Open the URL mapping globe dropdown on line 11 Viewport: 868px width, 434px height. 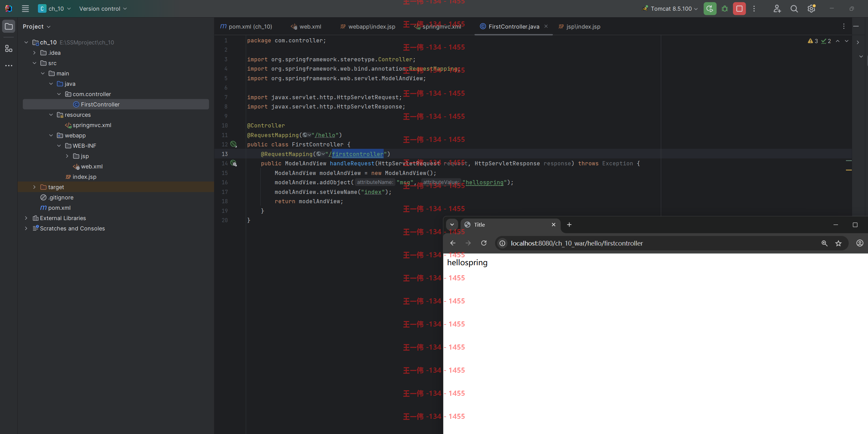coord(306,135)
